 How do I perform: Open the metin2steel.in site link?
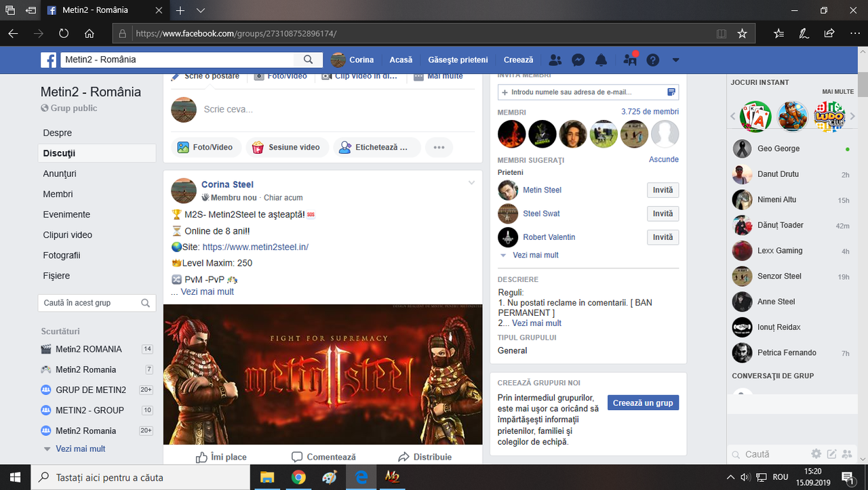256,247
